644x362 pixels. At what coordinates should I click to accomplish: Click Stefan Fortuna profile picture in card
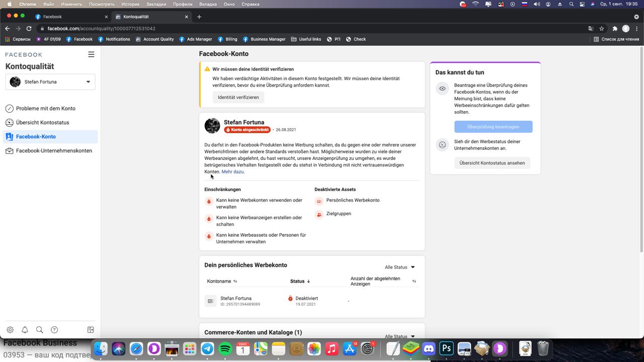point(212,126)
